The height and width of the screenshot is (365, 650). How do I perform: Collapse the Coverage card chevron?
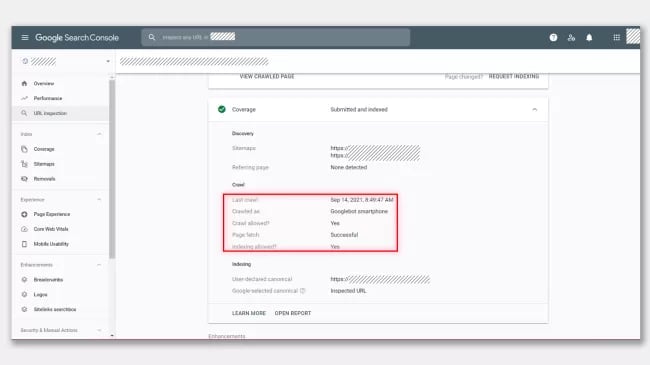point(534,110)
